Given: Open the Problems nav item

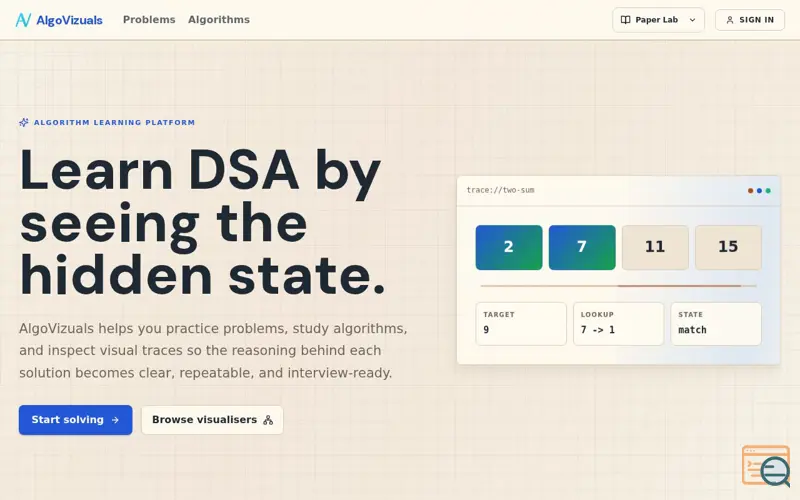Looking at the screenshot, I should click(149, 19).
